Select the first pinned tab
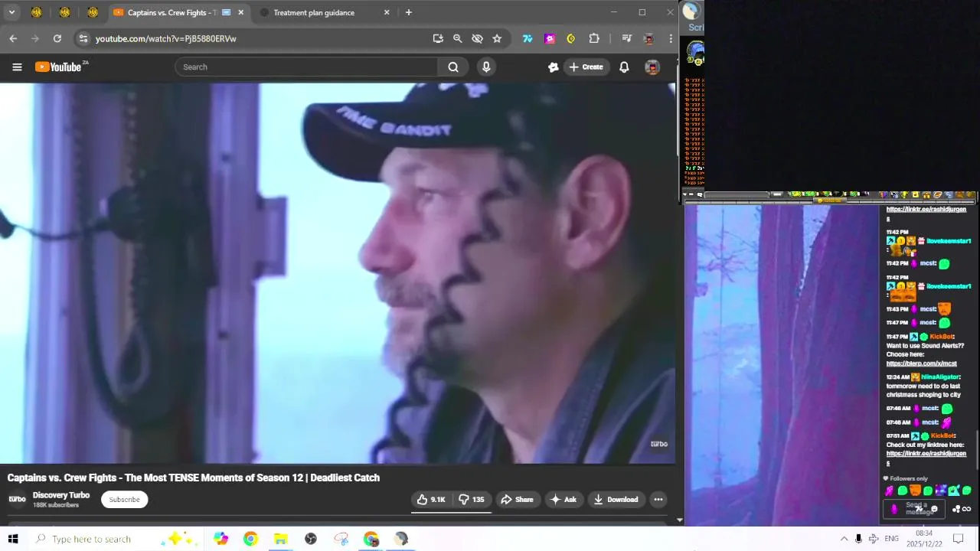 coord(36,12)
